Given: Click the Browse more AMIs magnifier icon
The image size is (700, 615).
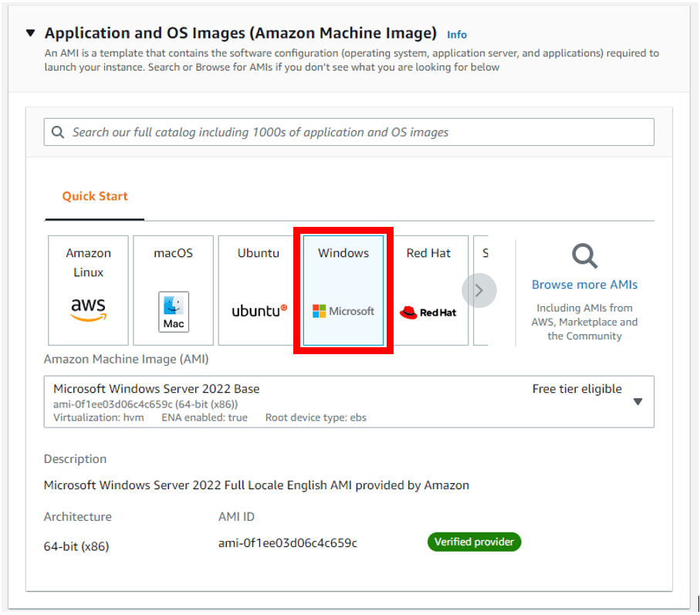Looking at the screenshot, I should click(584, 255).
